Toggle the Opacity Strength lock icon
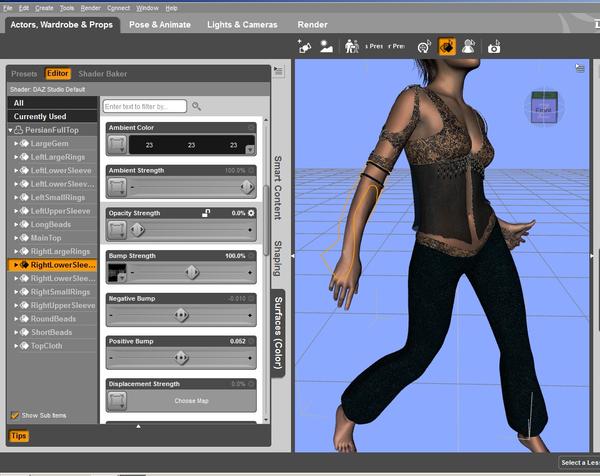Viewport: 600px width, 476px height. (206, 213)
